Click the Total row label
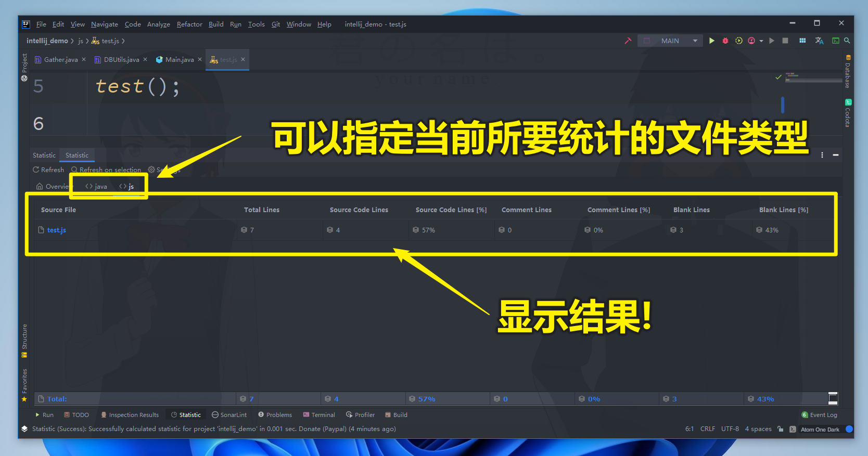 pyautogui.click(x=57, y=399)
